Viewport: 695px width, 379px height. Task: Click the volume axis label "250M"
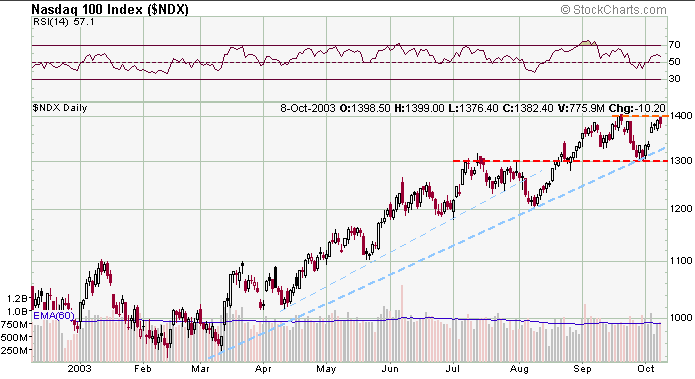(15, 351)
